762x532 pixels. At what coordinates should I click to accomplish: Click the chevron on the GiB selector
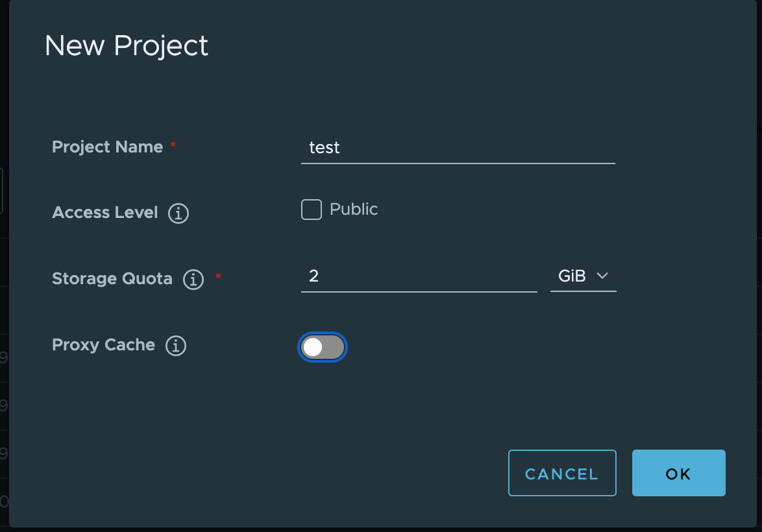coord(602,276)
